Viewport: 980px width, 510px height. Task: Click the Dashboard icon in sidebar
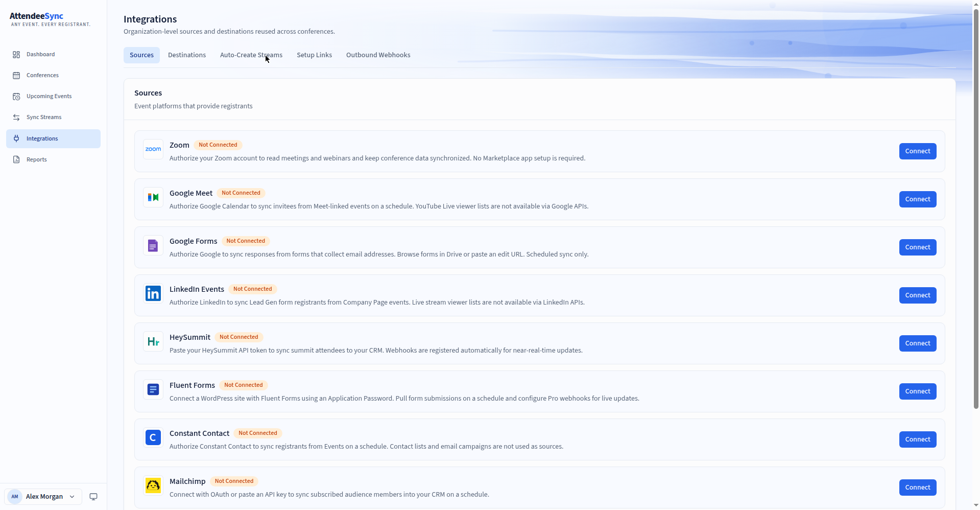pyautogui.click(x=16, y=55)
